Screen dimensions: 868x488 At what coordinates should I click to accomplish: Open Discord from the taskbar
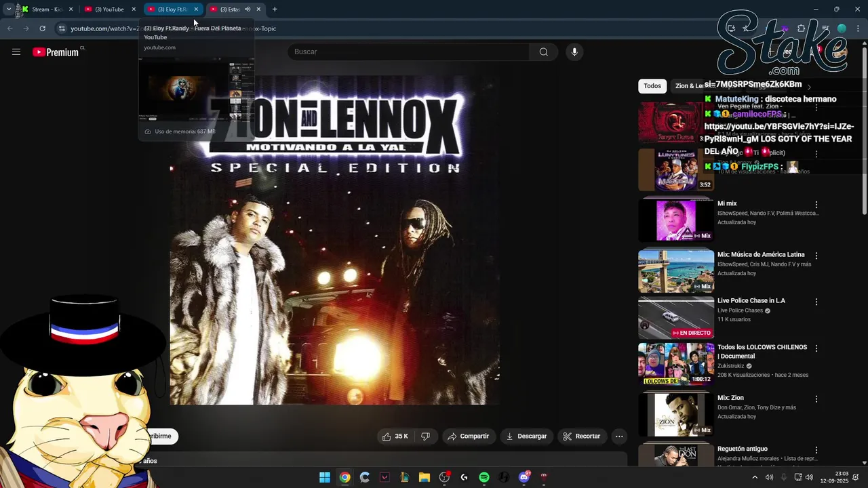pos(524,477)
